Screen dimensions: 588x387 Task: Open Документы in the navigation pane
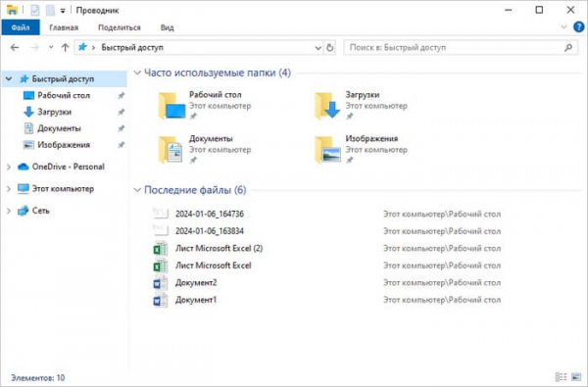[x=59, y=128]
